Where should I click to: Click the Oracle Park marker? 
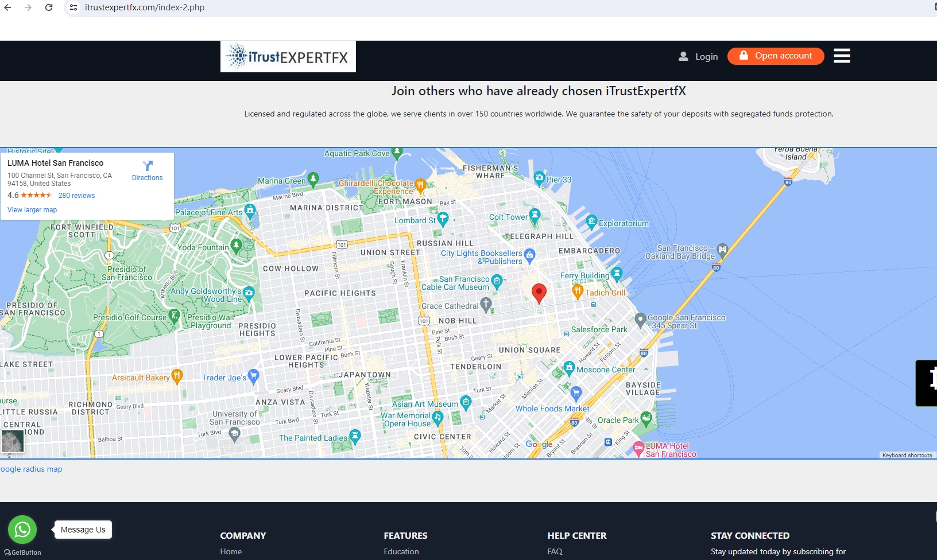click(646, 418)
